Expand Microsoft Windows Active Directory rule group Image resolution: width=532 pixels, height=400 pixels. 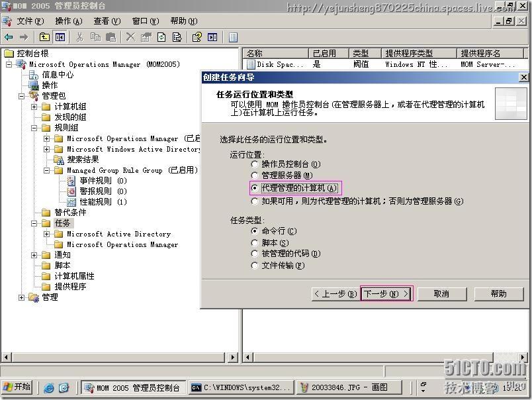click(46, 149)
